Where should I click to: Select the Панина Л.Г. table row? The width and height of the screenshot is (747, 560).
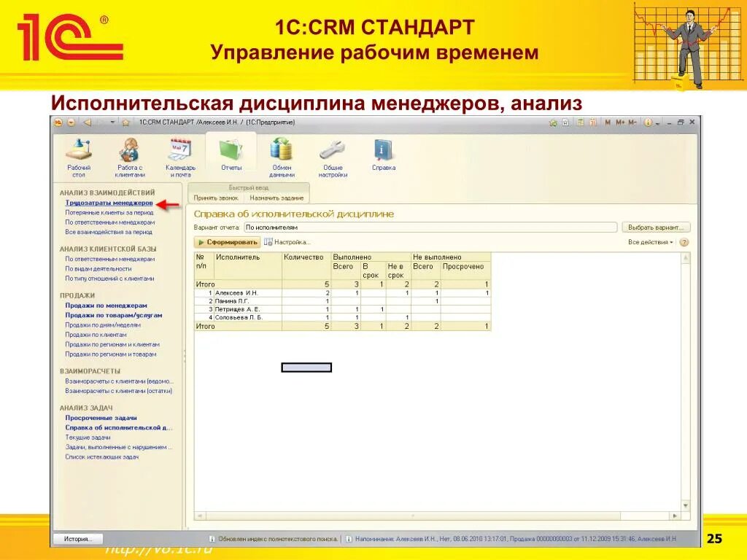click(343, 301)
